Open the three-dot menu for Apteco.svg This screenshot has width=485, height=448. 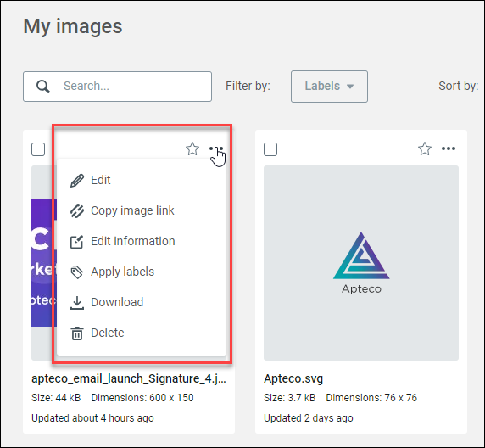point(449,148)
